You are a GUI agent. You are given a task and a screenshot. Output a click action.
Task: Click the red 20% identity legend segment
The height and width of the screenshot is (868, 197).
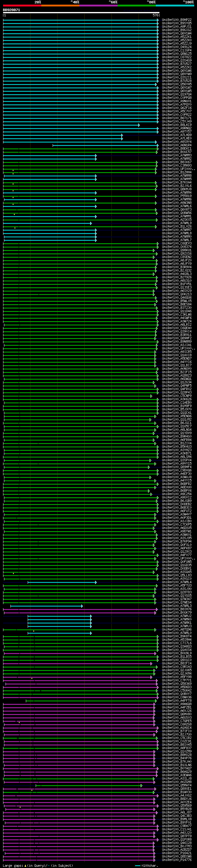tap(22, 6)
